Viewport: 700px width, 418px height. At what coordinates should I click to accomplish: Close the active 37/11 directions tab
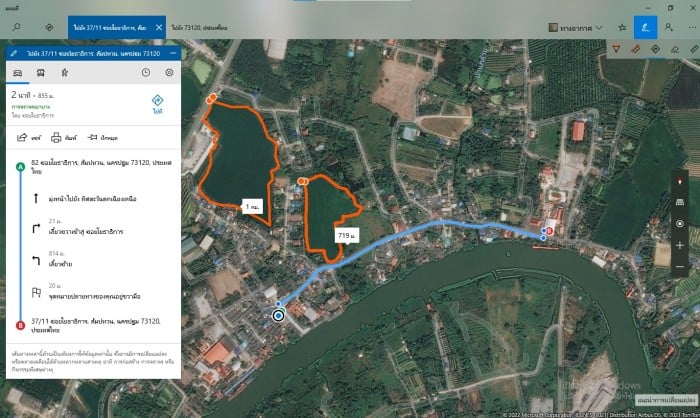click(159, 27)
